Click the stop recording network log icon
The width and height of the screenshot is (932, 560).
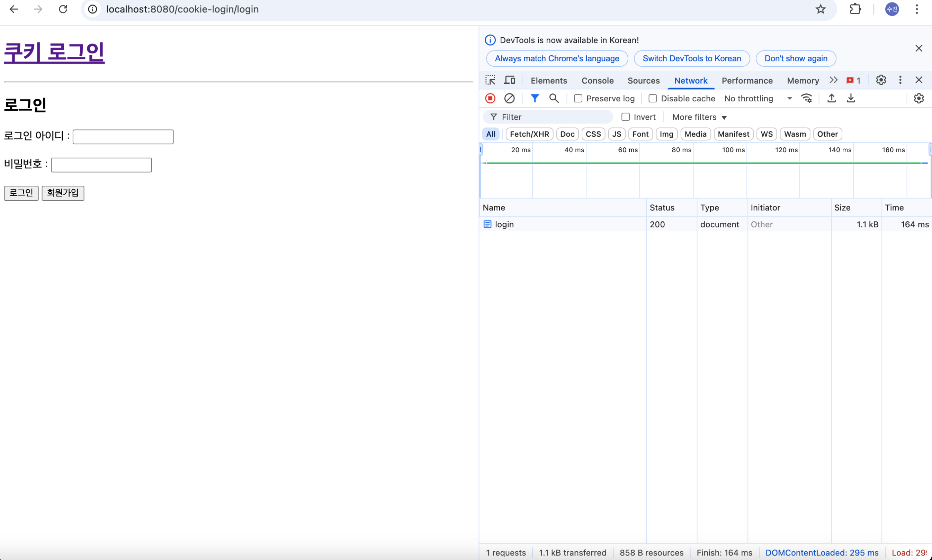[490, 99]
